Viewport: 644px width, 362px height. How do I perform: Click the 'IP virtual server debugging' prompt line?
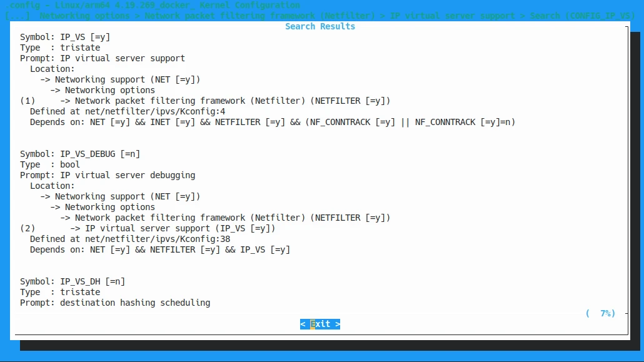[x=107, y=175]
